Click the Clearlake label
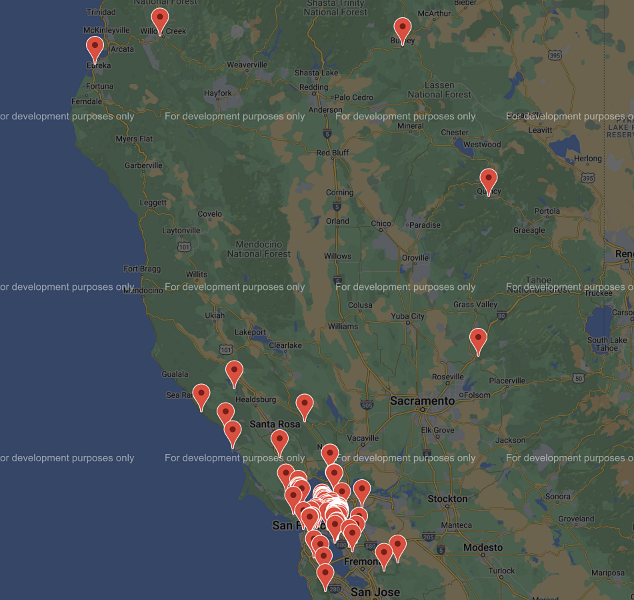The height and width of the screenshot is (600, 634). click(x=285, y=345)
